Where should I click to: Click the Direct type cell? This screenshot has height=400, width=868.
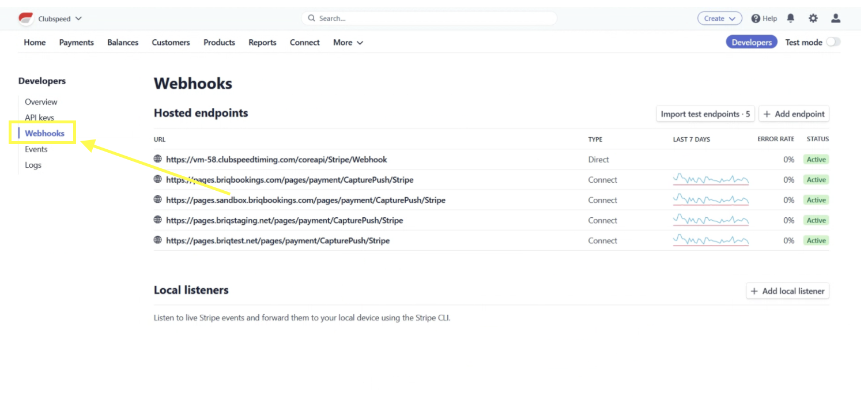(598, 160)
